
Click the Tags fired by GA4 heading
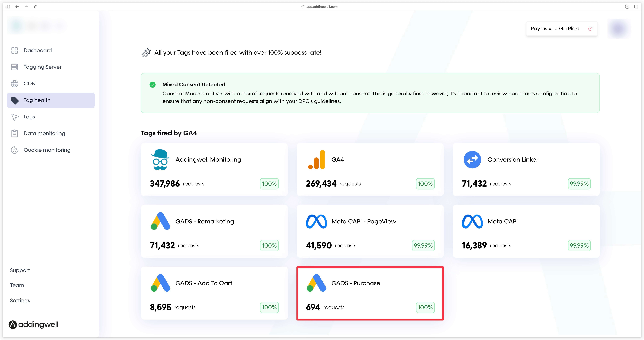(x=169, y=133)
